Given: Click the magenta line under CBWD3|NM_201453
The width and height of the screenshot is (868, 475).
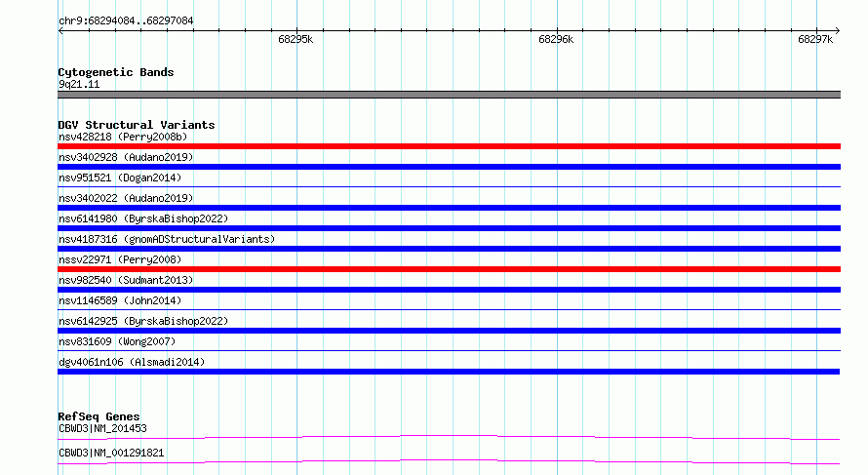Looking at the screenshot, I should point(449,437).
